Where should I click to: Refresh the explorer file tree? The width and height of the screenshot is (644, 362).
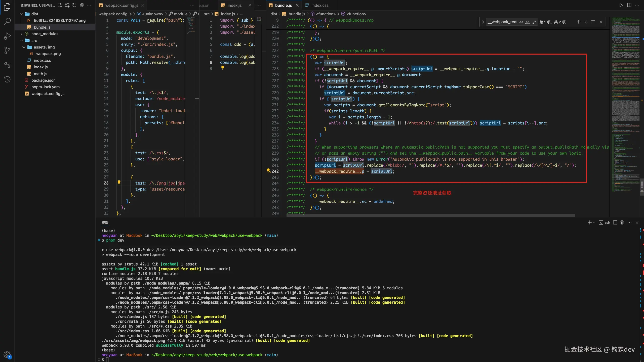pos(74,5)
